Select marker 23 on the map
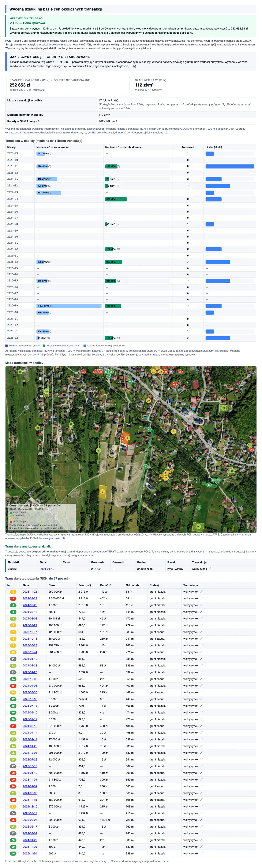 (223, 408)
